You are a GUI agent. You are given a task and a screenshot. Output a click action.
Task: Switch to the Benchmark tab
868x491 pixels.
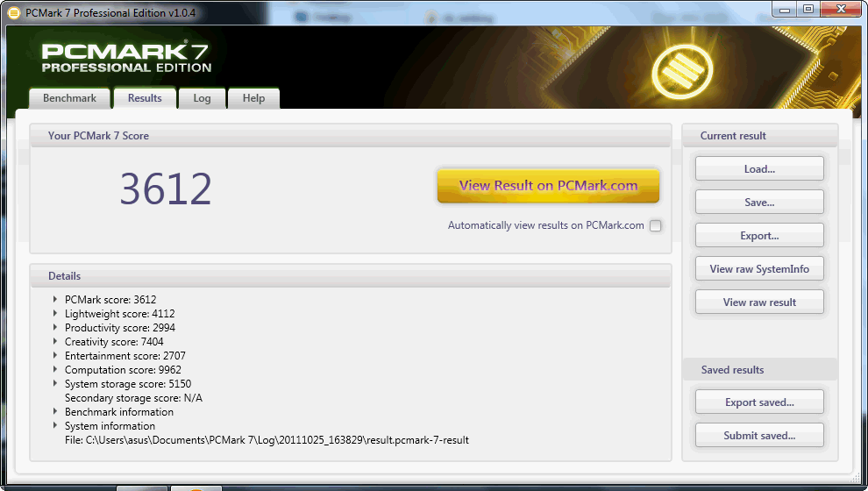69,98
